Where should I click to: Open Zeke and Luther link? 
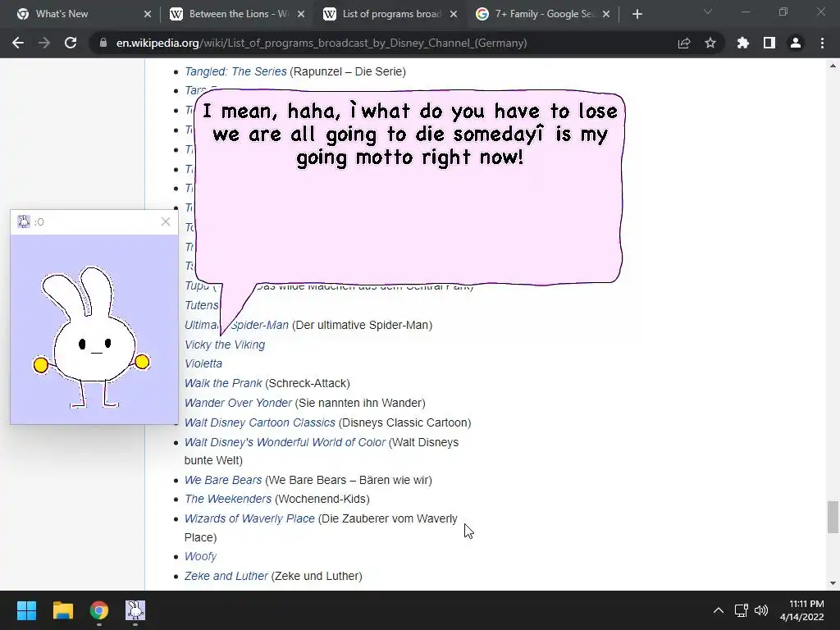tap(226, 576)
